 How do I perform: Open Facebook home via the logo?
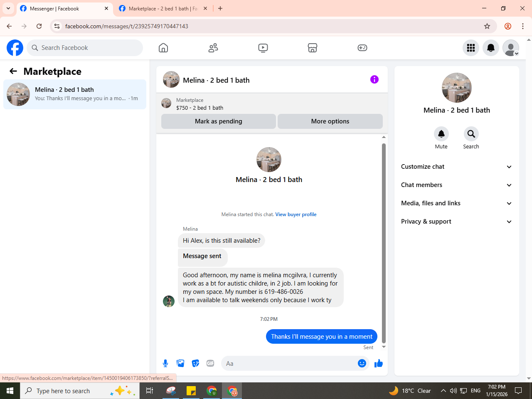pyautogui.click(x=15, y=48)
